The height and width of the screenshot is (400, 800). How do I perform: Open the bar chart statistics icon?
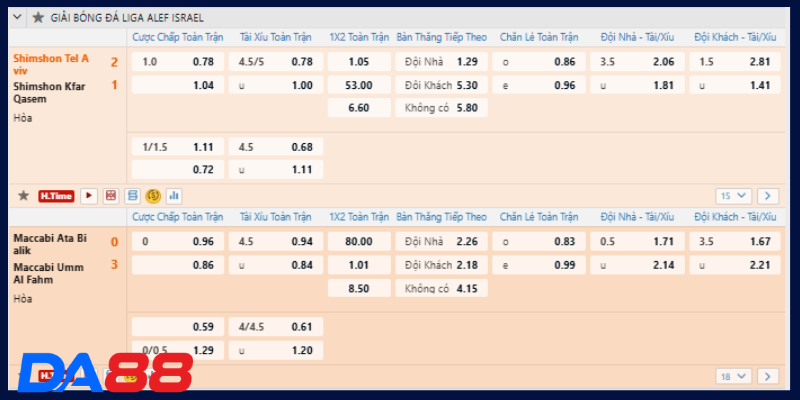pos(174,196)
